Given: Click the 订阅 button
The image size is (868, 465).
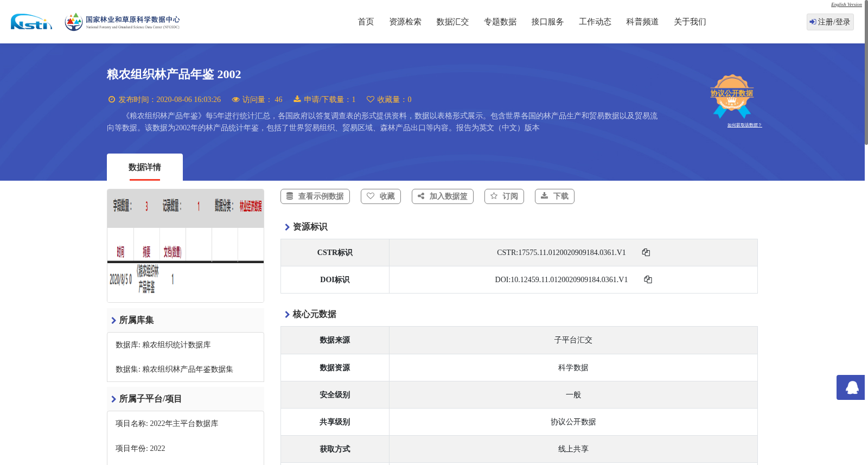Looking at the screenshot, I should [x=504, y=196].
